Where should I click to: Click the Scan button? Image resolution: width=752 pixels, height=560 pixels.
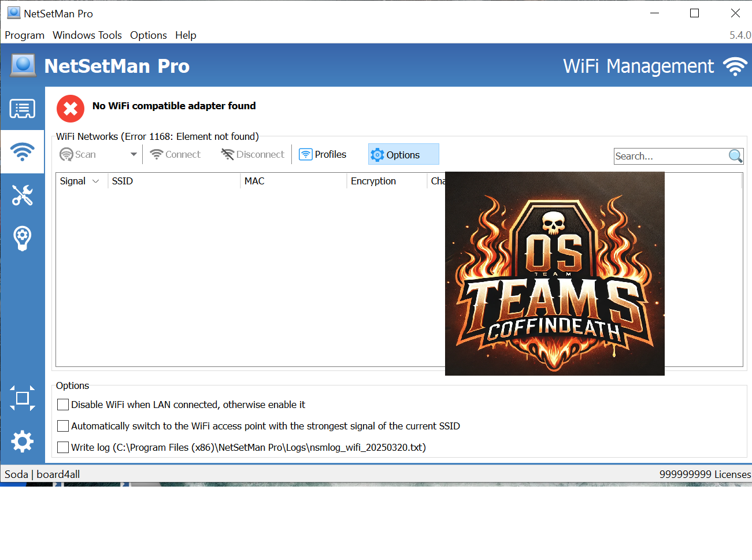pos(78,154)
